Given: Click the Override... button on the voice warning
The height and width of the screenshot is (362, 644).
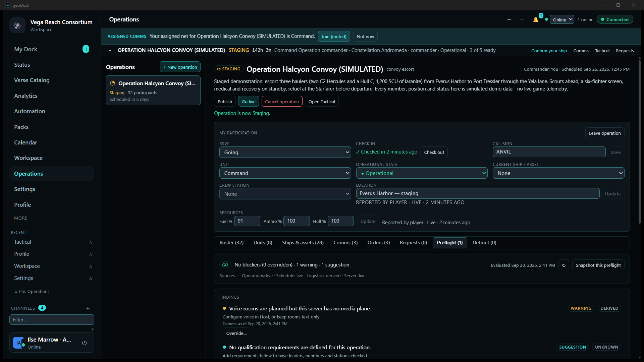Looking at the screenshot, I should coord(236,333).
